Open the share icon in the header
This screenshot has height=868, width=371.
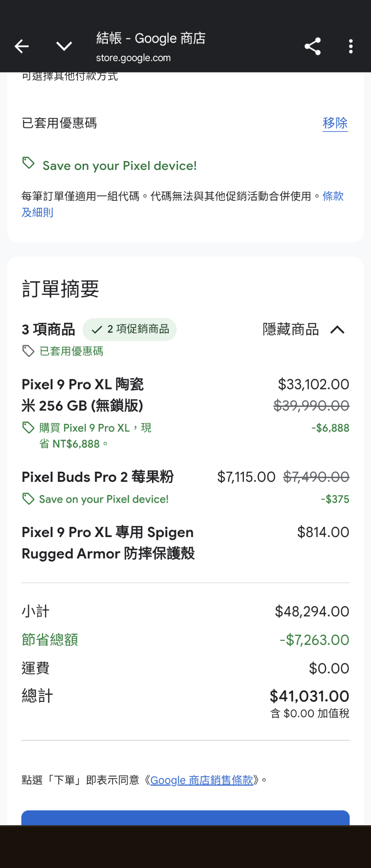click(x=313, y=46)
